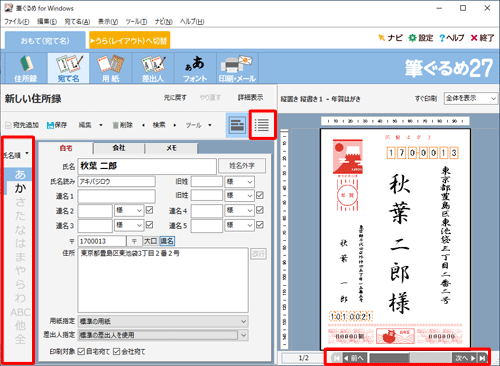This screenshot has width=500, height=366.
Task: Click 詳細表示 button
Action: 250,98
